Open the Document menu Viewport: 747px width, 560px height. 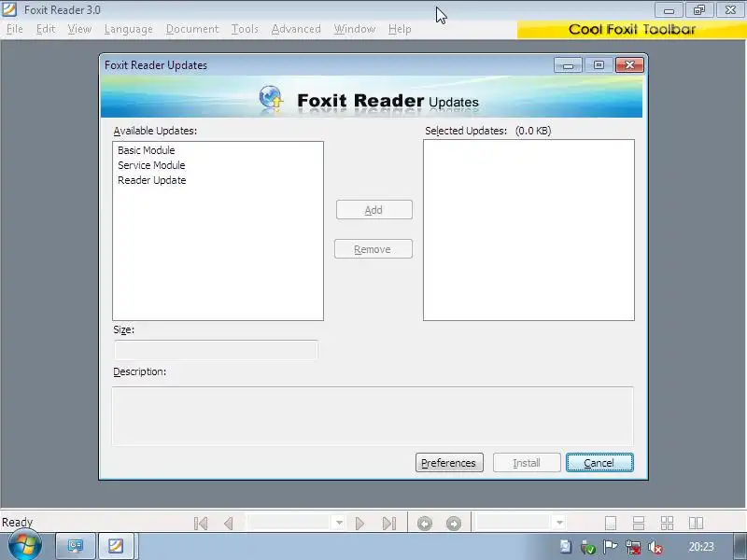pos(192,29)
